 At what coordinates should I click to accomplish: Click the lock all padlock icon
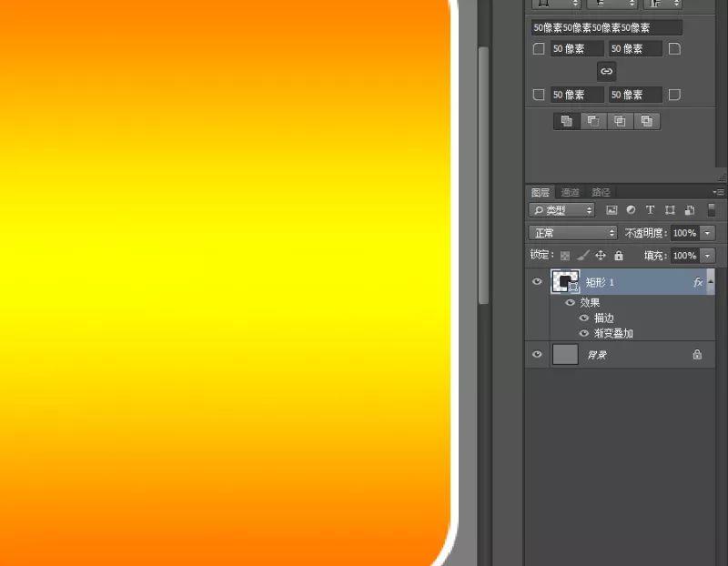619,255
